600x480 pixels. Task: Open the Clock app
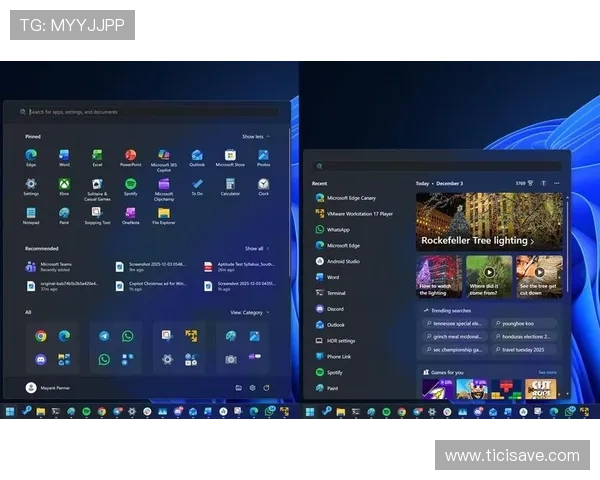pyautogui.click(x=263, y=186)
